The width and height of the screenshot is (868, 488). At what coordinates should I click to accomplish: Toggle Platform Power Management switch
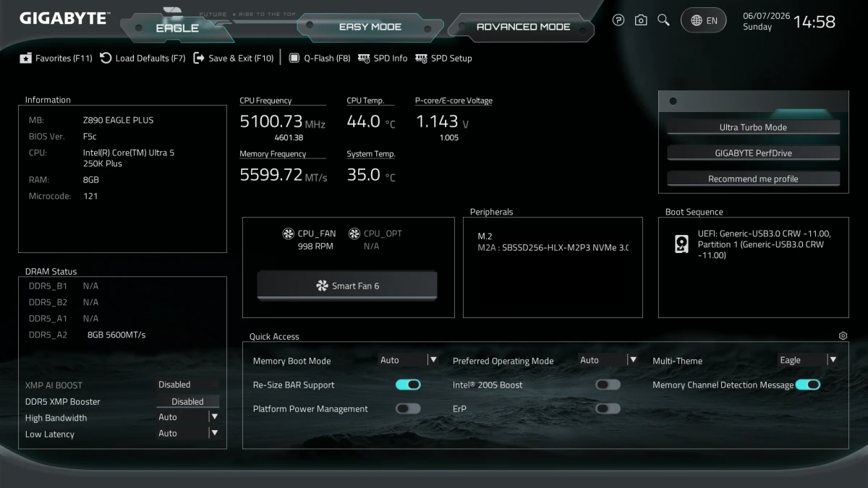[x=408, y=408]
